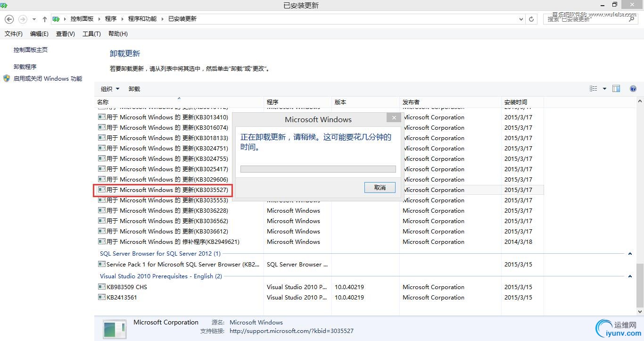Open the address bar history dropdown
The height and width of the screenshot is (341, 644).
[x=521, y=19]
